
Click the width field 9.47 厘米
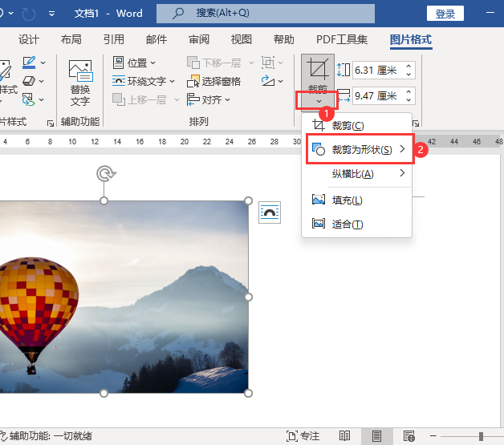377,95
